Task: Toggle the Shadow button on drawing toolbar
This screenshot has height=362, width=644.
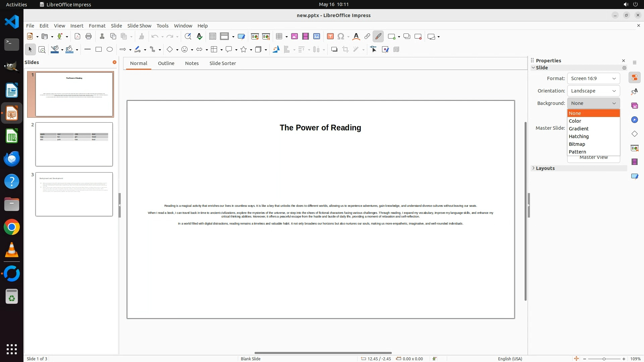Action: (334, 50)
